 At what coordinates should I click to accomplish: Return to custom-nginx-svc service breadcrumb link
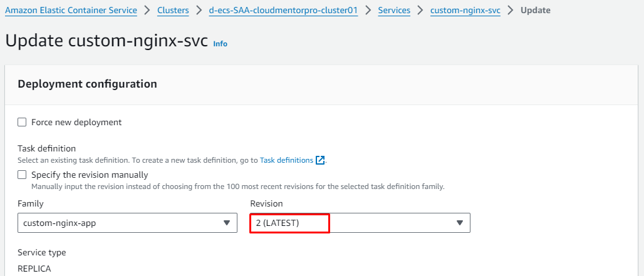click(465, 11)
